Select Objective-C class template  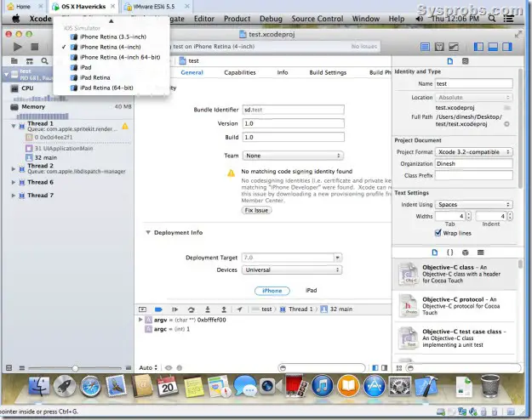point(455,274)
